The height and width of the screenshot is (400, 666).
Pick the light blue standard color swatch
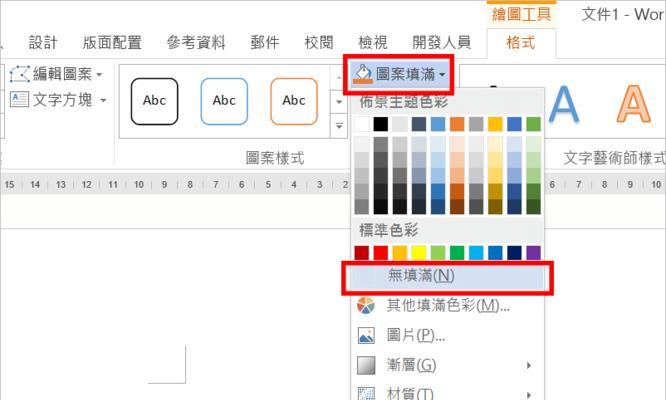476,253
